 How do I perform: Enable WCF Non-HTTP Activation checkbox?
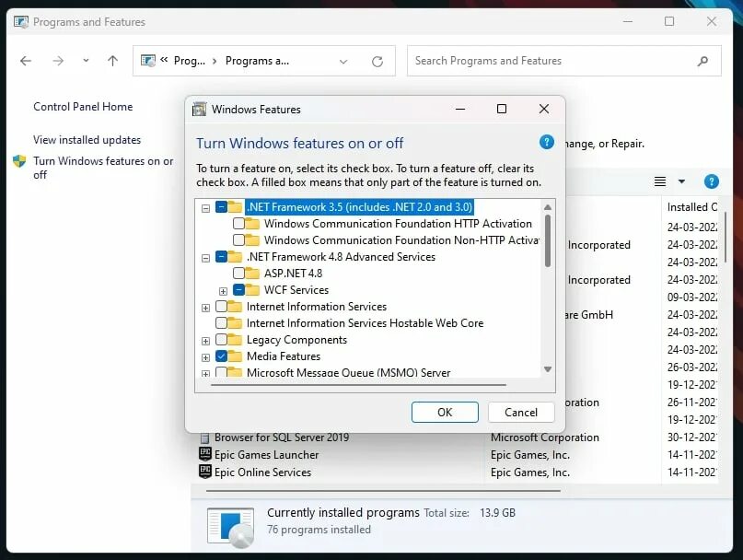238,239
